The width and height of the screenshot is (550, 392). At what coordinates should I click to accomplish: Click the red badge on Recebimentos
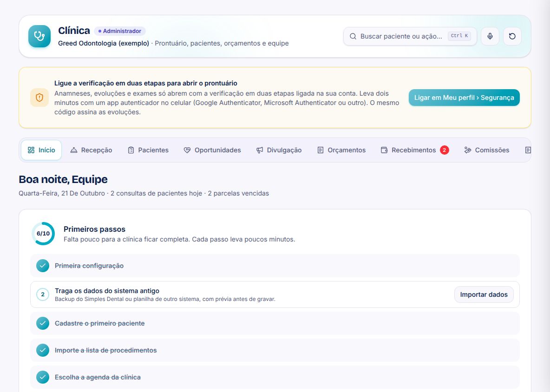point(444,150)
